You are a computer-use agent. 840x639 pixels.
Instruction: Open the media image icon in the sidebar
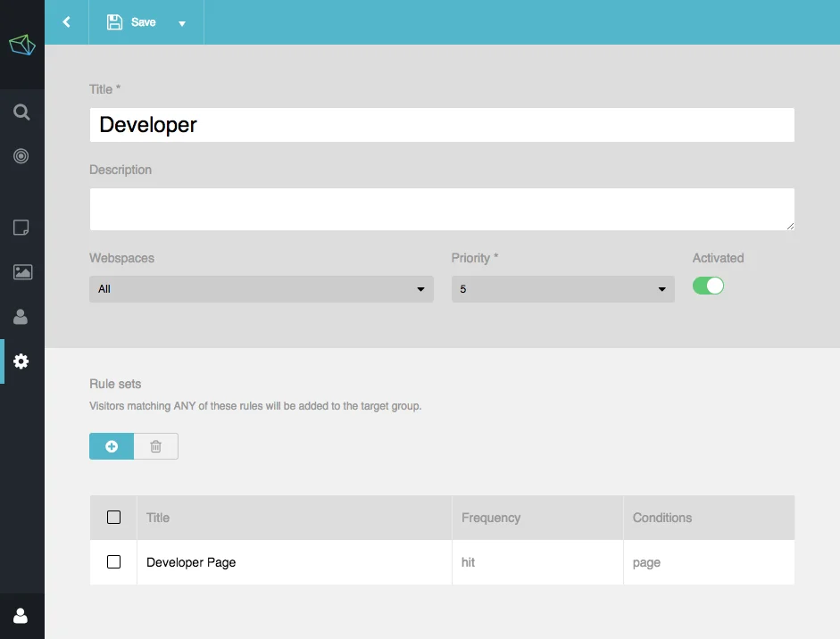coord(21,272)
